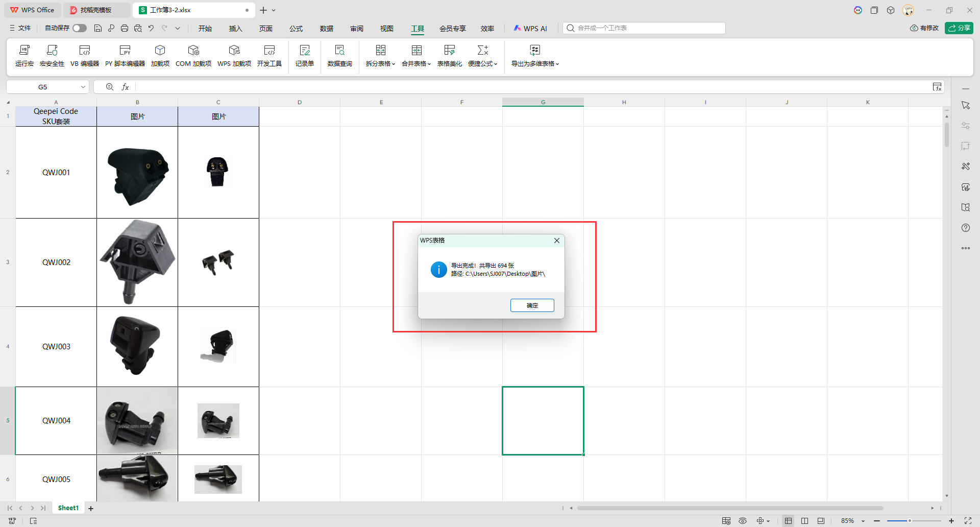Open the 数据查询 data query tool
The image size is (980, 527).
339,55
